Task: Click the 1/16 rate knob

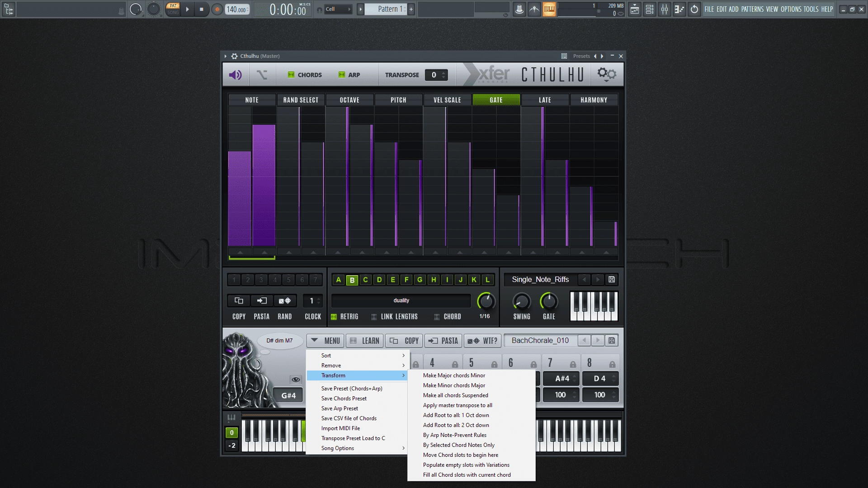Action: (486, 301)
